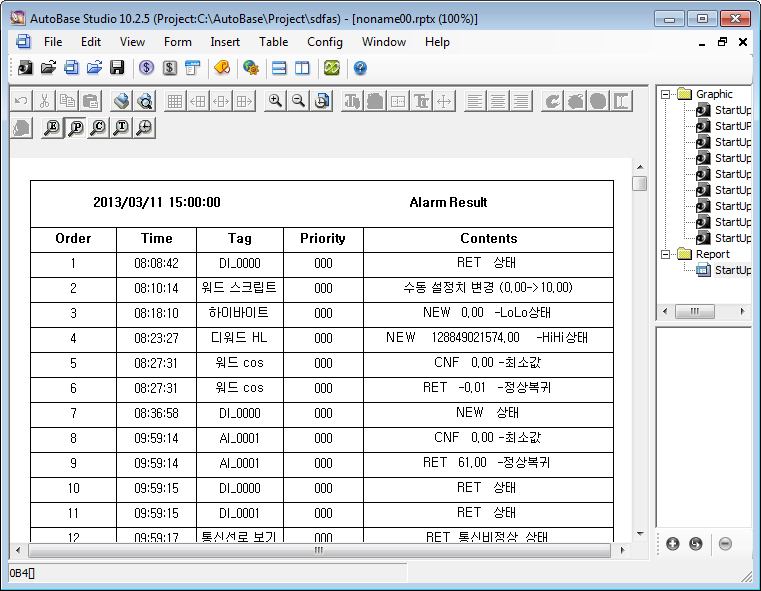761x591 pixels.
Task: Click the Save floppy disk icon
Action: tap(117, 68)
